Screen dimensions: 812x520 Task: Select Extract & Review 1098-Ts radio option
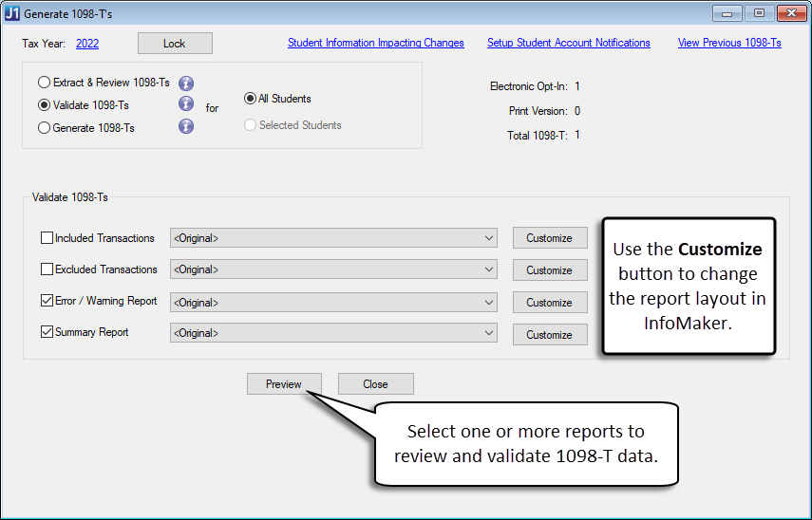pos(45,83)
